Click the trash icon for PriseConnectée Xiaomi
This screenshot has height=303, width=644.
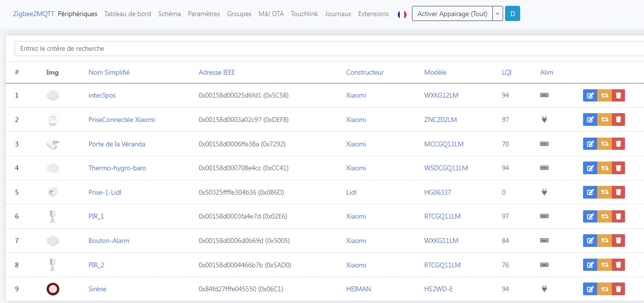click(618, 120)
